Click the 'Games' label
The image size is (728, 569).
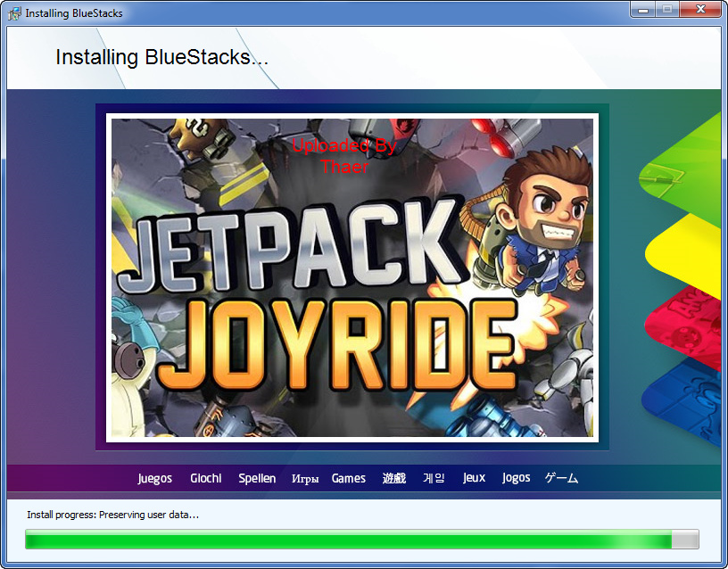click(349, 478)
